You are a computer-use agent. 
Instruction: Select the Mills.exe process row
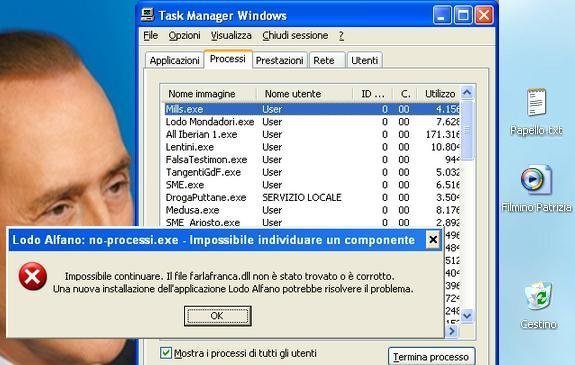coord(312,109)
